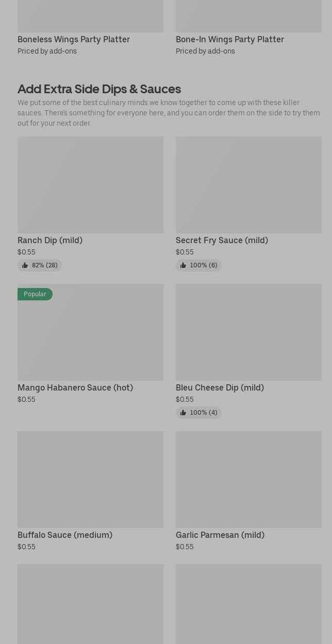Open Ranch Dip (mild) item image
This screenshot has height=644, width=332.
pos(90,184)
